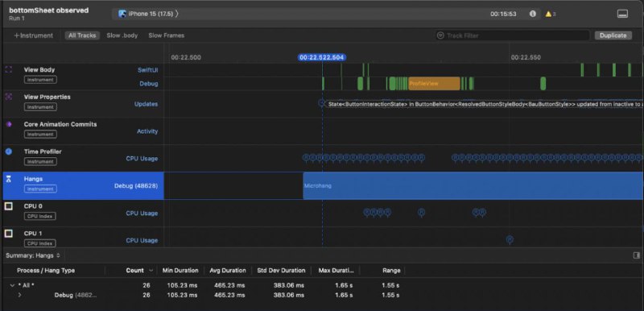This screenshot has height=311, width=644.
Task: Switch to the Slow Frames tab
Action: [167, 35]
